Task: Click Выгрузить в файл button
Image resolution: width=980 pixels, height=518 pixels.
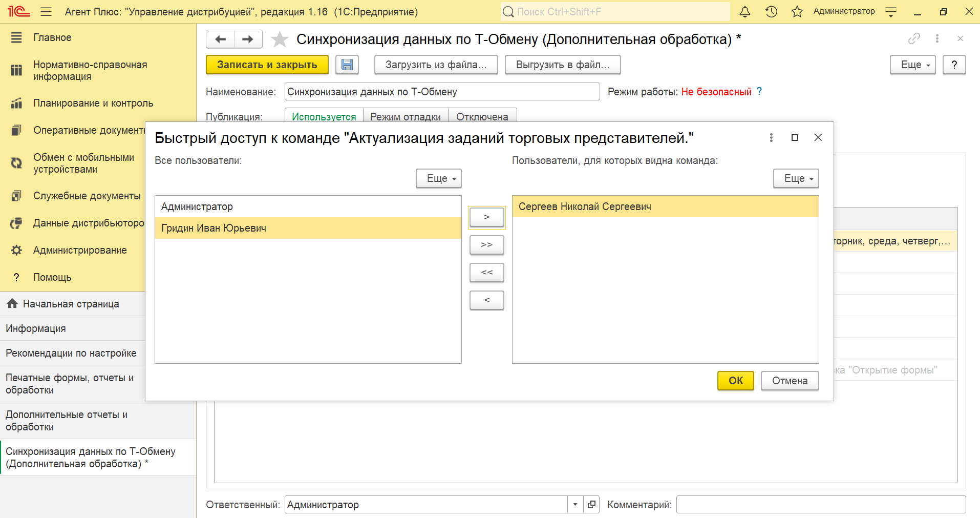Action: tap(563, 65)
